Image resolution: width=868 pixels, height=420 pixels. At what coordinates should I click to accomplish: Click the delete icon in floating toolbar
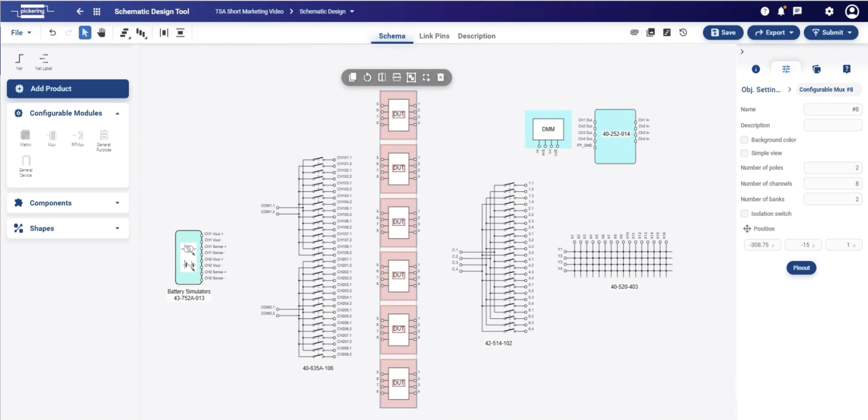(x=440, y=78)
